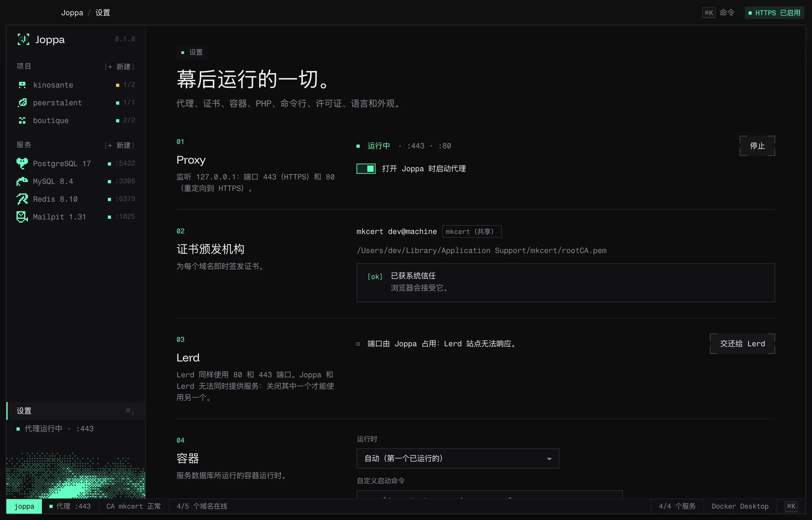Click the 运行中 proxy status text

pyautogui.click(x=379, y=146)
